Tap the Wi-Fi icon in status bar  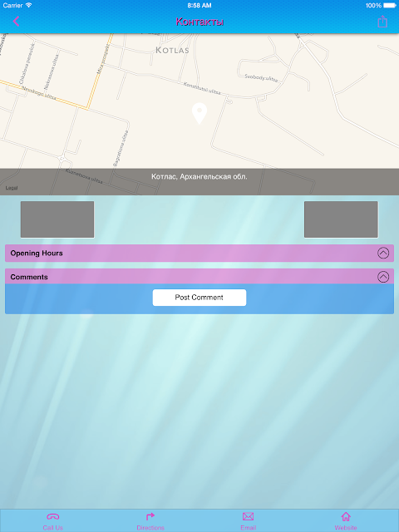[x=29, y=5]
